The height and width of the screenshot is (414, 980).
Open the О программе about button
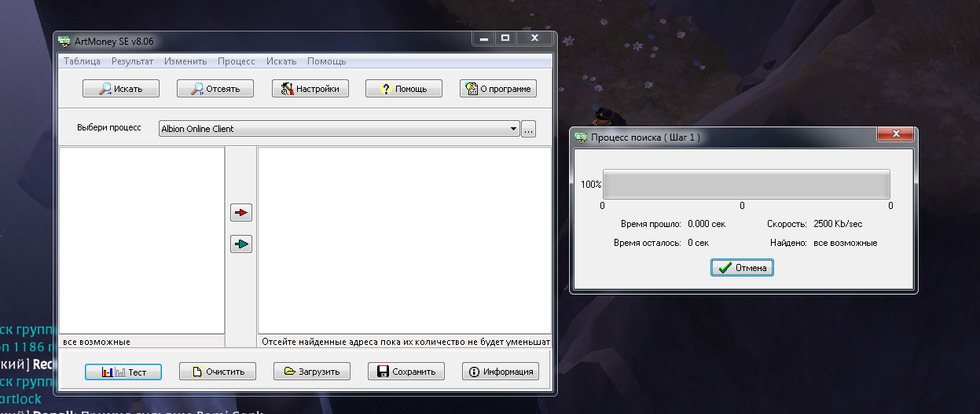(x=498, y=89)
